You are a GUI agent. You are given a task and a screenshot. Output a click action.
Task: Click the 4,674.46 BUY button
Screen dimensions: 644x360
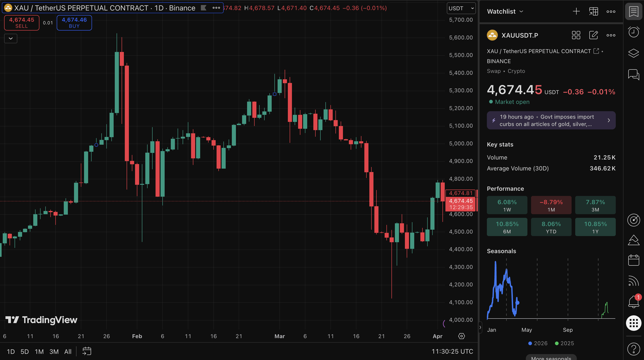tap(74, 23)
